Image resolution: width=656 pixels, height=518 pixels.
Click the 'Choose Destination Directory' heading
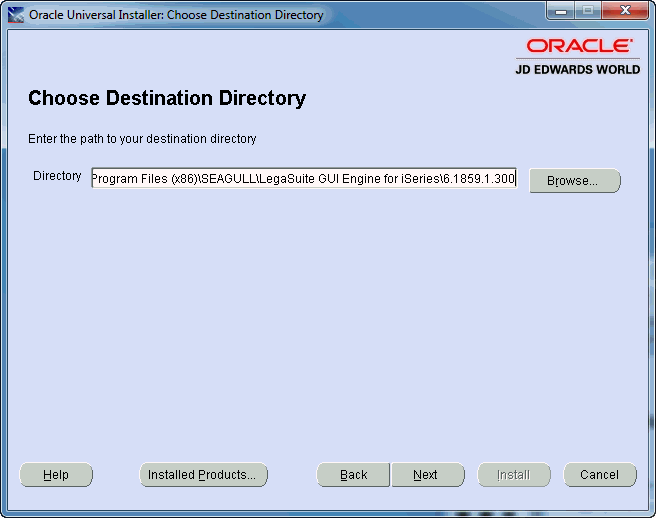[x=167, y=98]
